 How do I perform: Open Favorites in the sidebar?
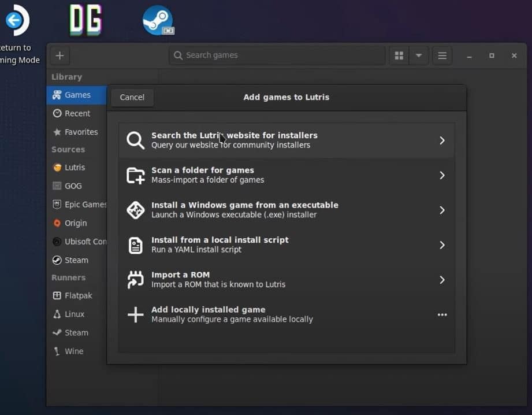pyautogui.click(x=77, y=132)
